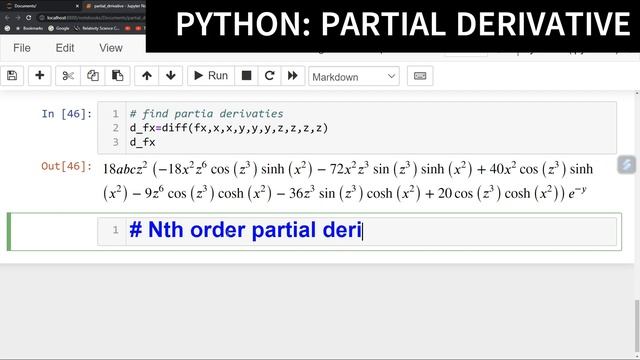This screenshot has height=360, width=640.
Task: Switch to the partial_derivative Jupyter tab
Action: click(x=114, y=6)
